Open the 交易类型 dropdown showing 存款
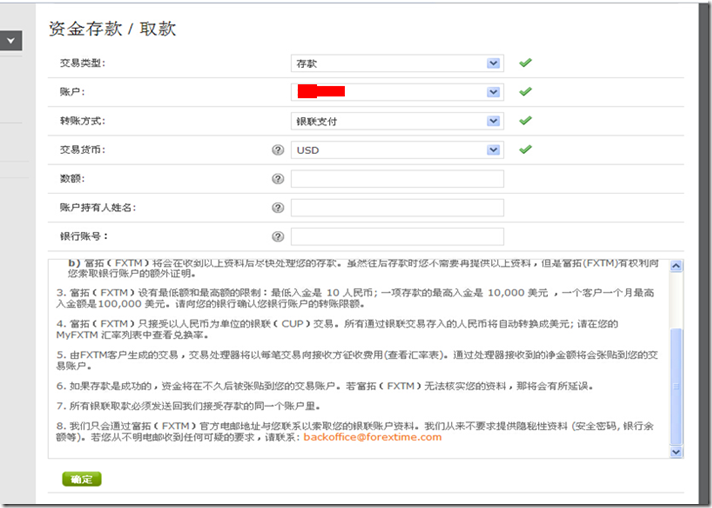Viewport: 712px width, 508px height. tap(396, 63)
